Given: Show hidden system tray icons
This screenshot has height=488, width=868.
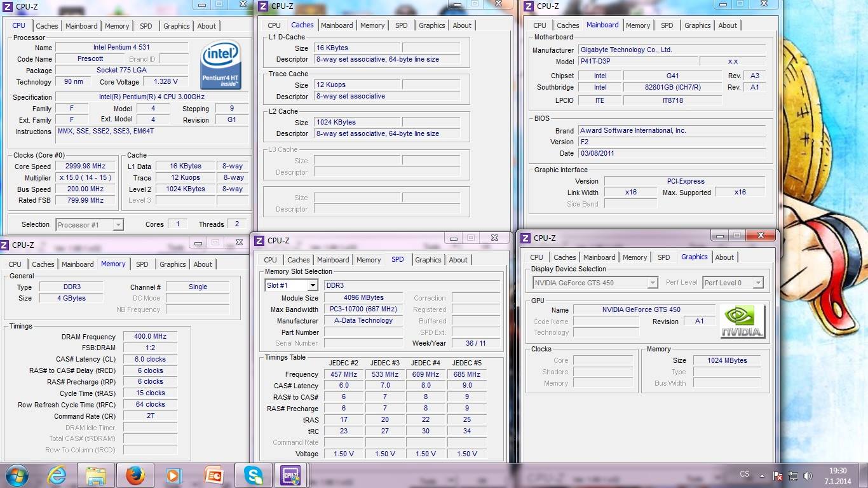Looking at the screenshot, I should click(x=763, y=476).
